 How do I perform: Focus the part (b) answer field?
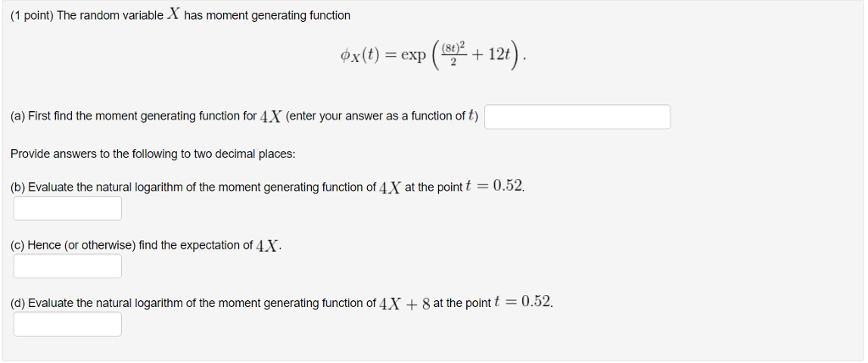pyautogui.click(x=68, y=209)
